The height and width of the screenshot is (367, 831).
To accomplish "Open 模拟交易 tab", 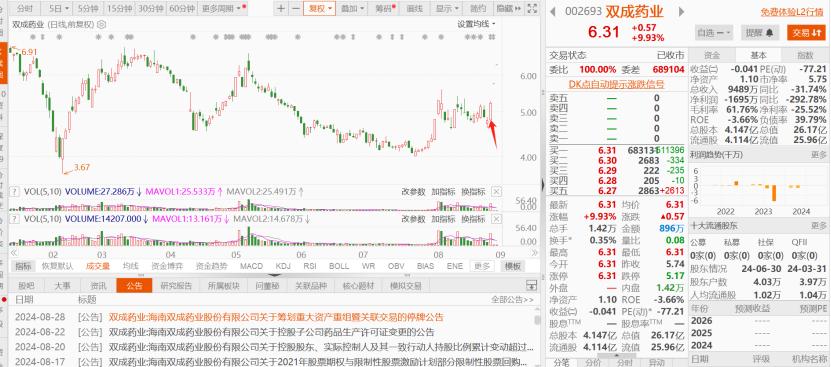I will pyautogui.click(x=405, y=285).
